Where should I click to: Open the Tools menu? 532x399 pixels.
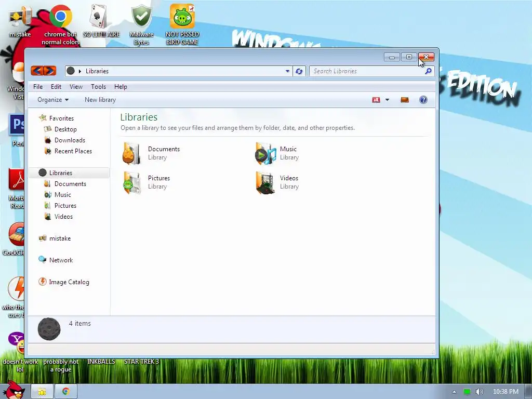click(98, 87)
